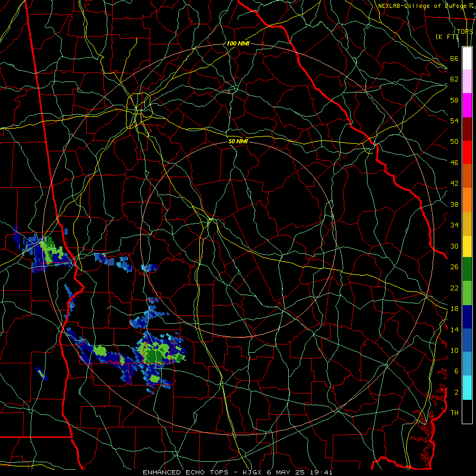The width and height of the screenshot is (476, 476).
Task: Click the '38' value on the scale
Action: (x=454, y=204)
